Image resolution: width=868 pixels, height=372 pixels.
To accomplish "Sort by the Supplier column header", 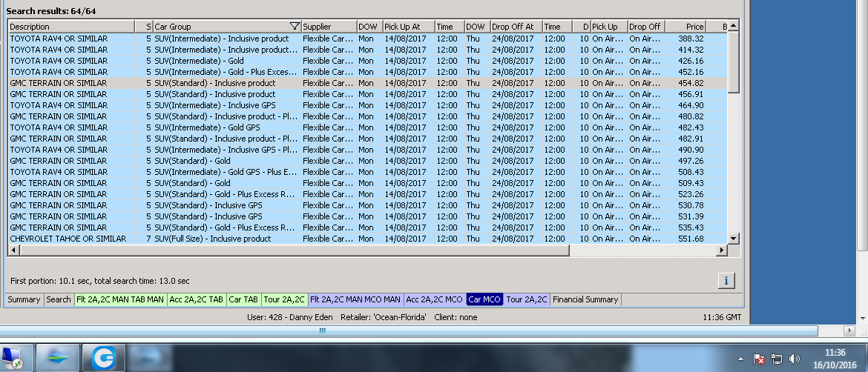I will tap(329, 27).
